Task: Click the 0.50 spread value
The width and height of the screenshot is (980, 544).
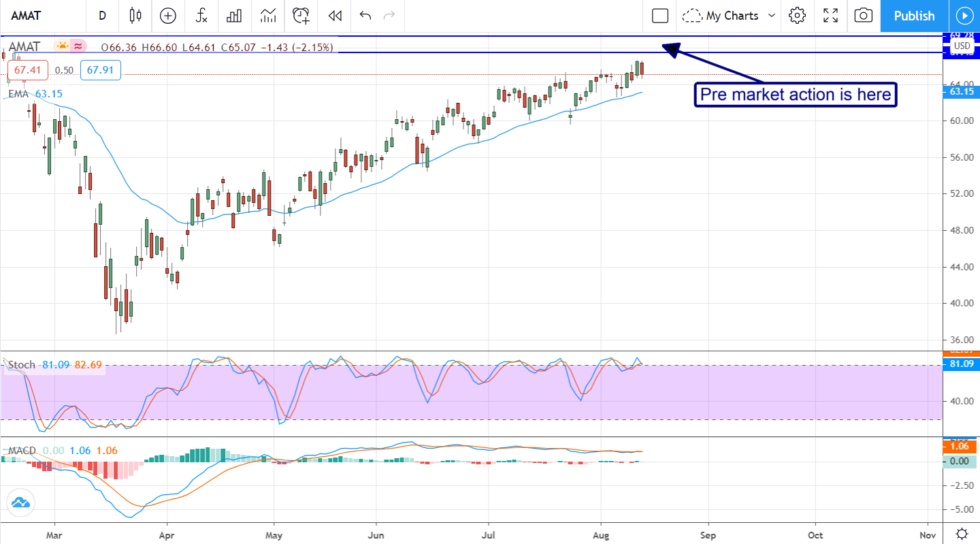Action: [64, 69]
